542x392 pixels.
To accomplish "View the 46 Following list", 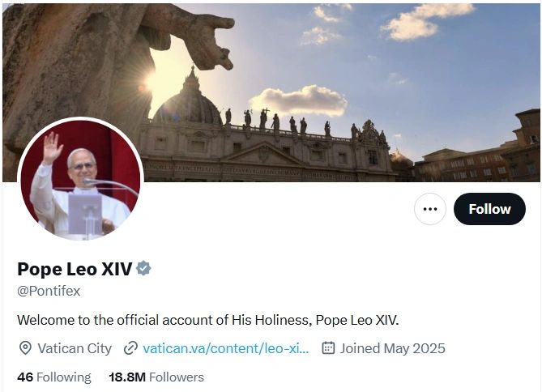I will coord(54,377).
